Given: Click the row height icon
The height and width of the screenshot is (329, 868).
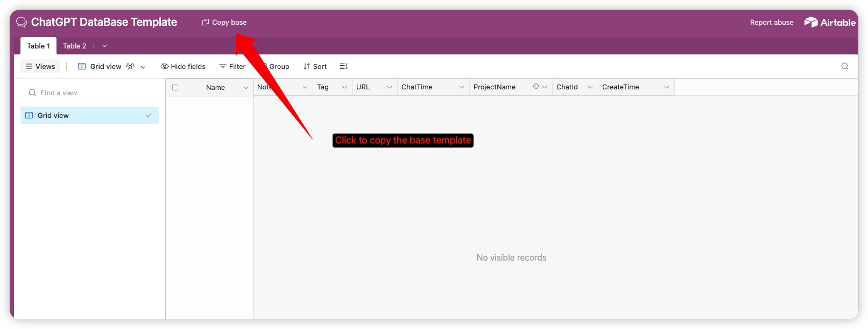Looking at the screenshot, I should point(344,66).
